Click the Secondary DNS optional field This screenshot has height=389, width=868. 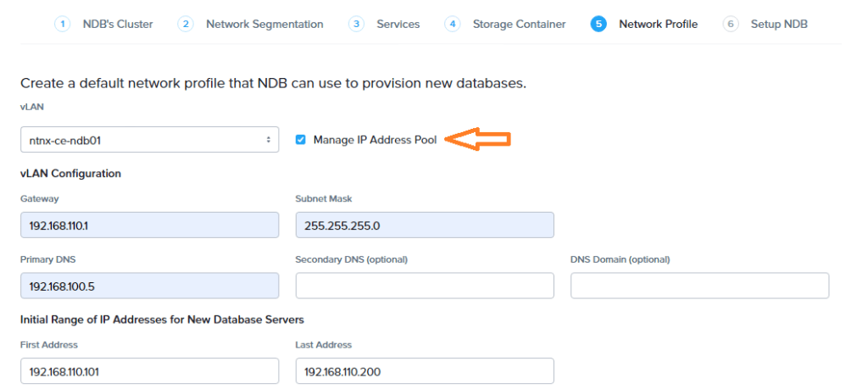coord(424,286)
